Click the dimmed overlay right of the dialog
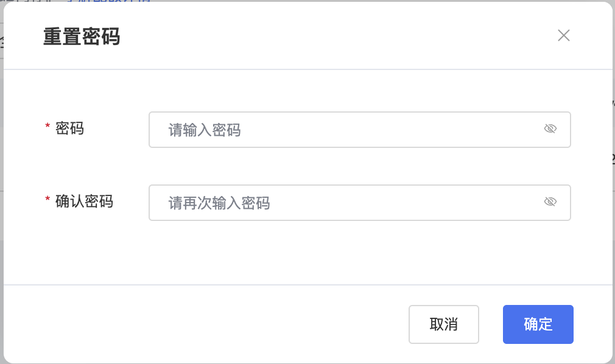The image size is (615, 364). click(613, 243)
